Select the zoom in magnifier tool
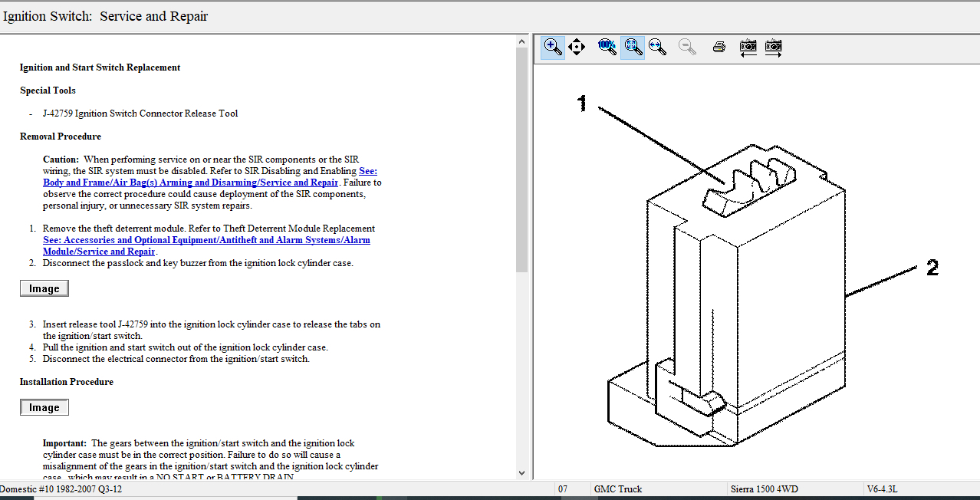The height and width of the screenshot is (500, 980). [x=552, y=47]
